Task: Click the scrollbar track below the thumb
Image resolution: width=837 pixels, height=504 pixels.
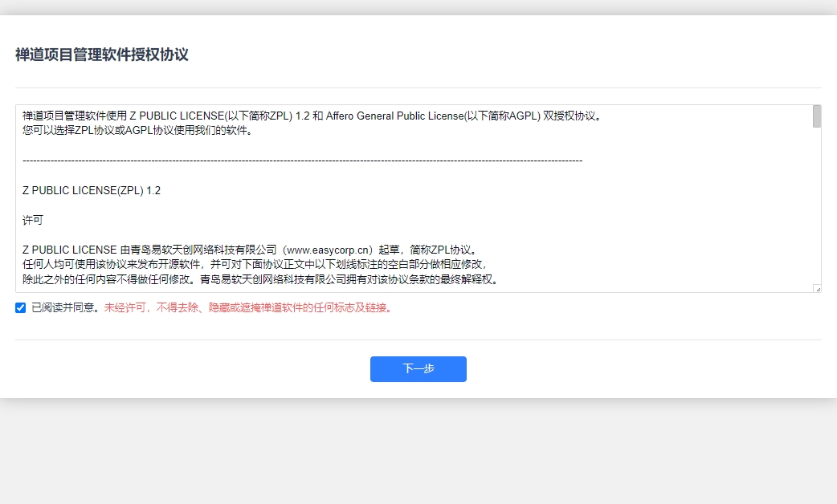Action: pyautogui.click(x=817, y=209)
